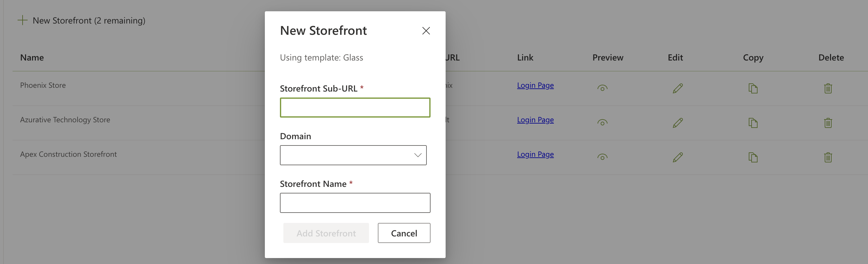Edit the Azurative Technology Store
868x264 pixels.
pyautogui.click(x=678, y=123)
